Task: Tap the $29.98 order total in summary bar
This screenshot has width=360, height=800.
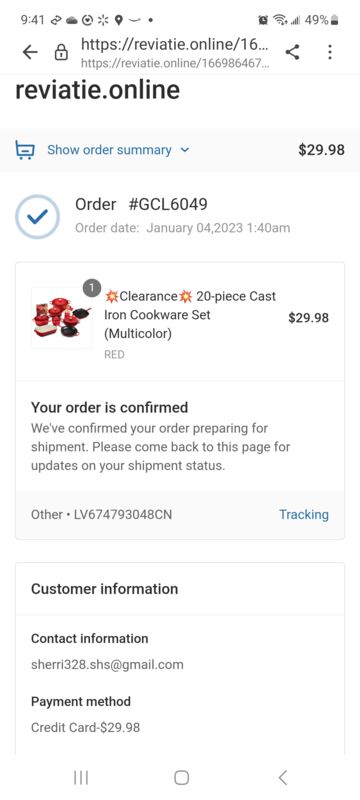Action: click(x=321, y=150)
